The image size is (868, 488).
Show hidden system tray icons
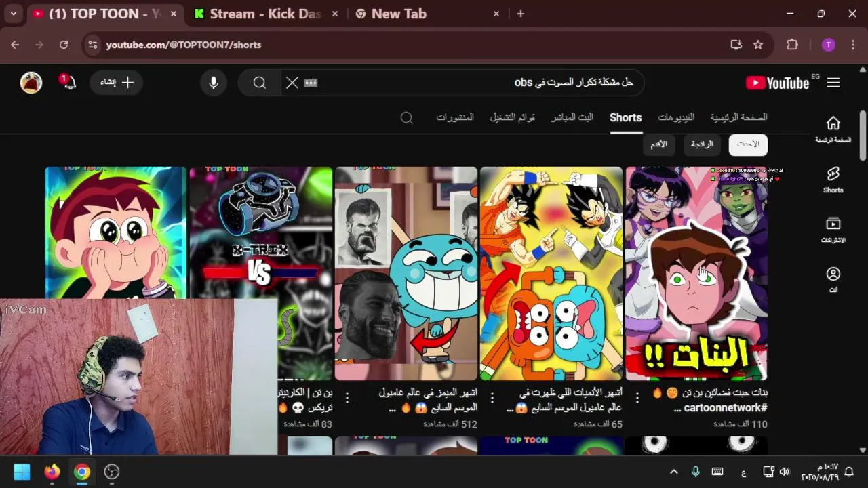coord(674,472)
